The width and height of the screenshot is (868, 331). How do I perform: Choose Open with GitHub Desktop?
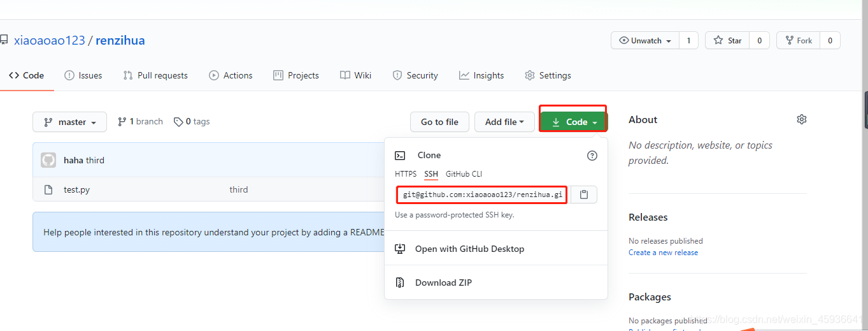(x=496, y=249)
